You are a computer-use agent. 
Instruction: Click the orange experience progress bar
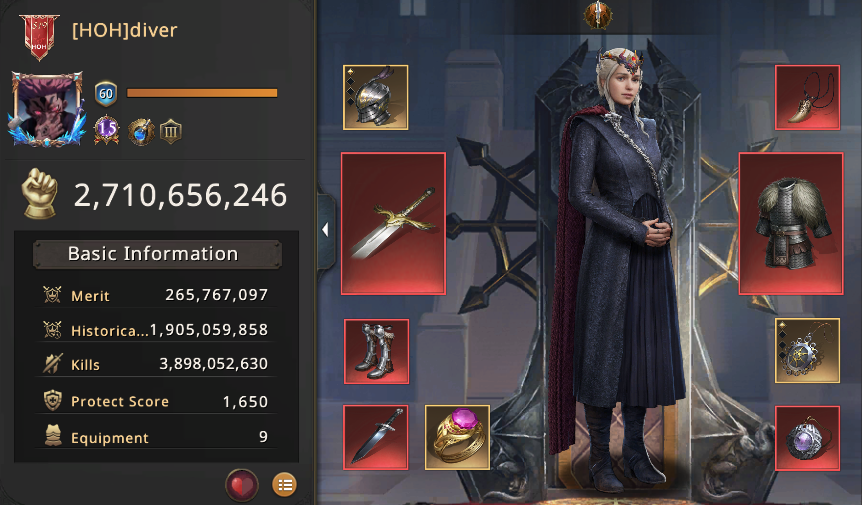202,93
